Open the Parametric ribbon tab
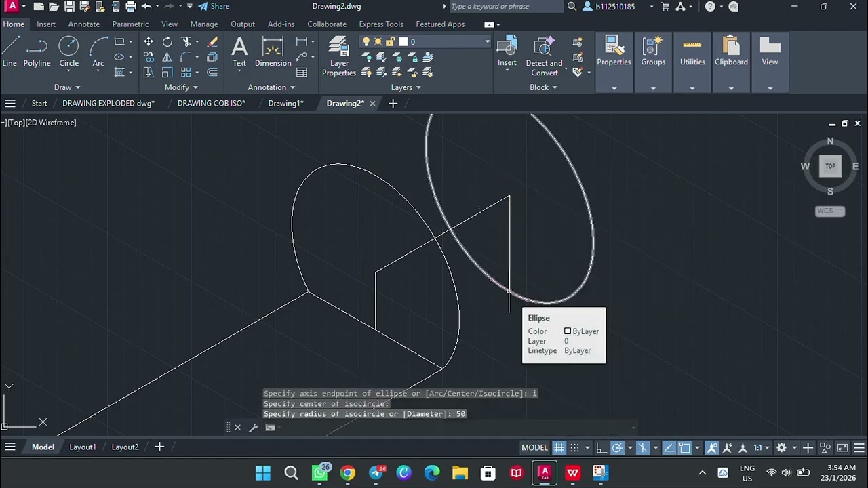The width and height of the screenshot is (868, 488). [x=130, y=24]
